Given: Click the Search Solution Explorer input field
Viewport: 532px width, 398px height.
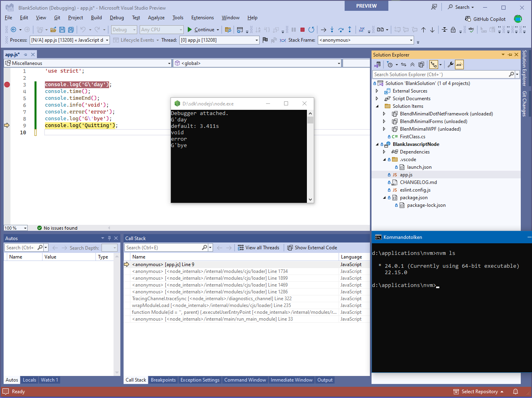Looking at the screenshot, I should pyautogui.click(x=437, y=75).
